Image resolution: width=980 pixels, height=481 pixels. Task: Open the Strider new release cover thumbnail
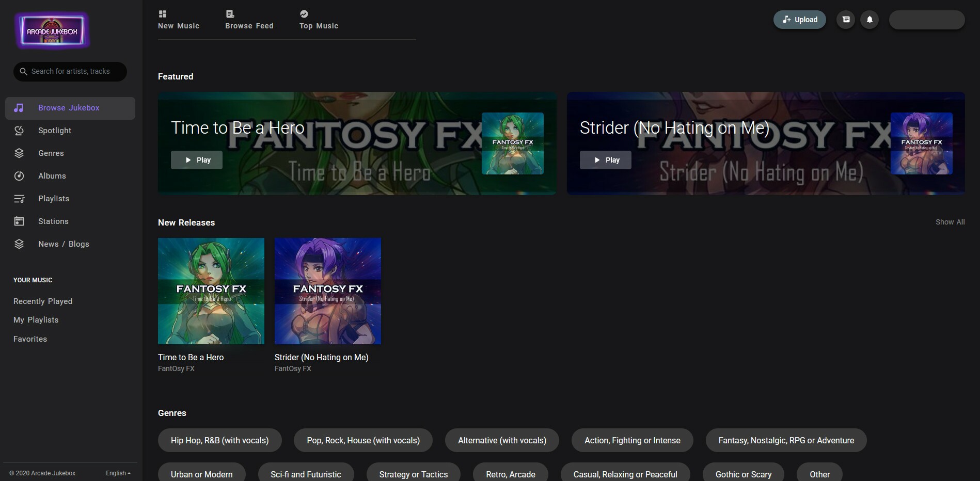click(x=327, y=291)
